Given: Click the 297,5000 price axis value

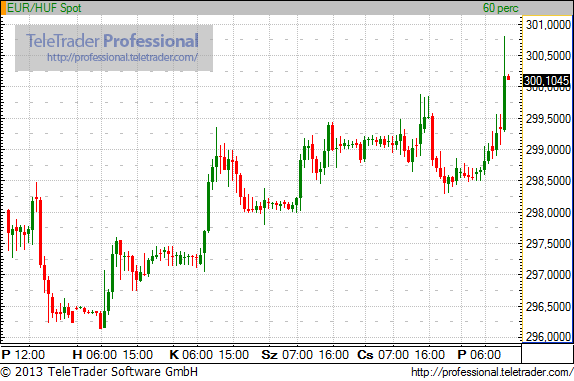Looking at the screenshot, I should [548, 244].
